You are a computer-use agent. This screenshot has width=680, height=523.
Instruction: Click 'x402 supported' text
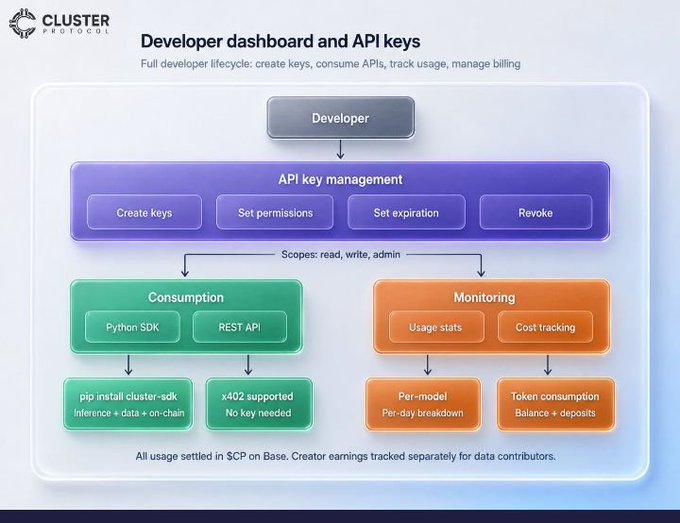[258, 396]
